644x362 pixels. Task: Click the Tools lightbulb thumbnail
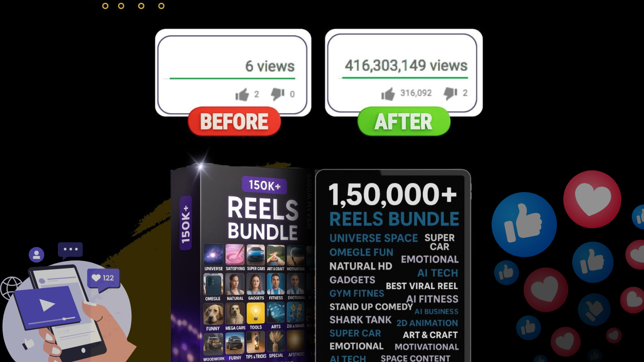pyautogui.click(x=256, y=313)
